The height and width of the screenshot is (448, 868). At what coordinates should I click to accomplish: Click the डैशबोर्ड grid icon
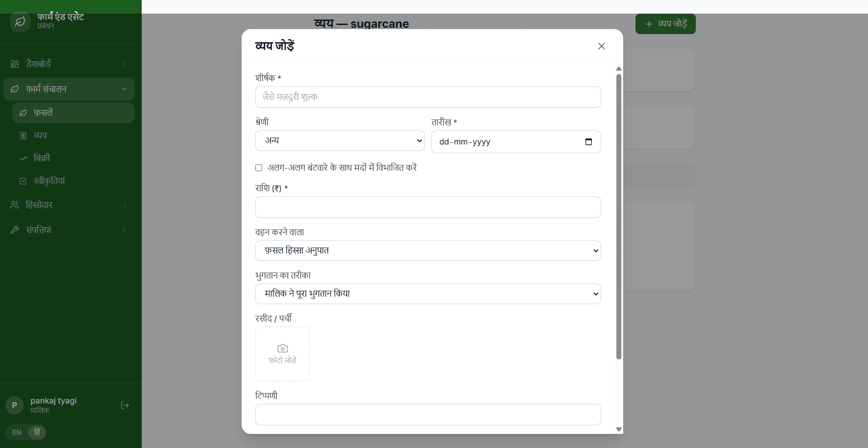[x=15, y=64]
